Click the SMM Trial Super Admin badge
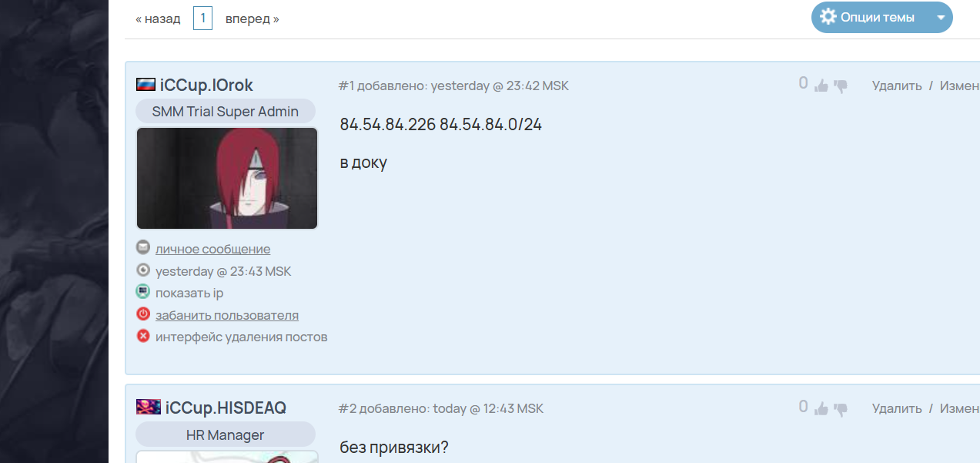980x463 pixels. tap(226, 111)
